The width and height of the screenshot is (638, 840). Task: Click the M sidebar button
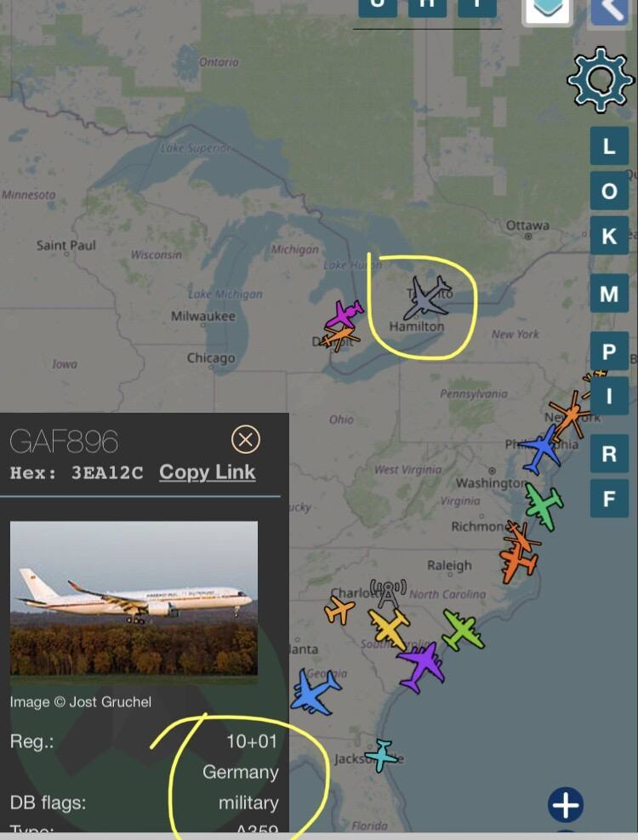click(x=609, y=293)
